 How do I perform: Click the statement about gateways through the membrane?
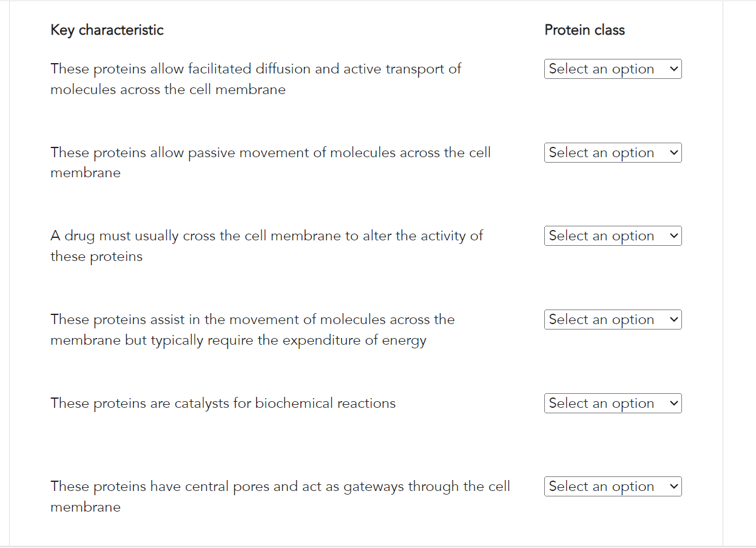point(280,496)
